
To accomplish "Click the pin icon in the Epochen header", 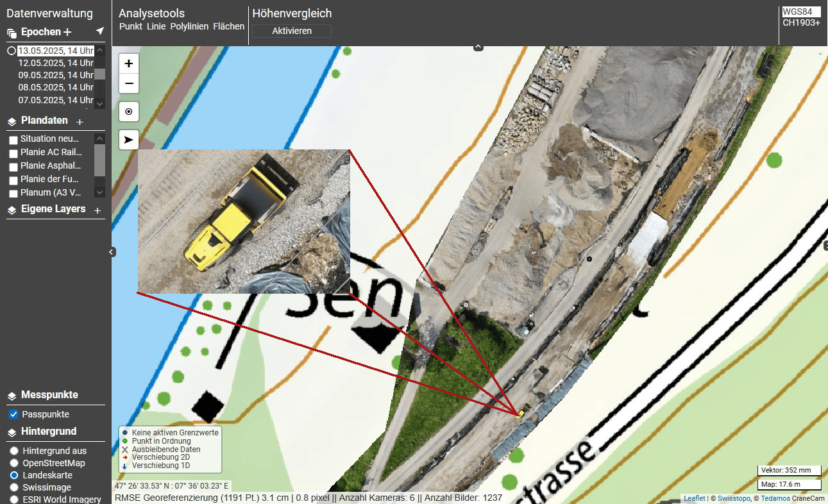I will [x=99, y=30].
